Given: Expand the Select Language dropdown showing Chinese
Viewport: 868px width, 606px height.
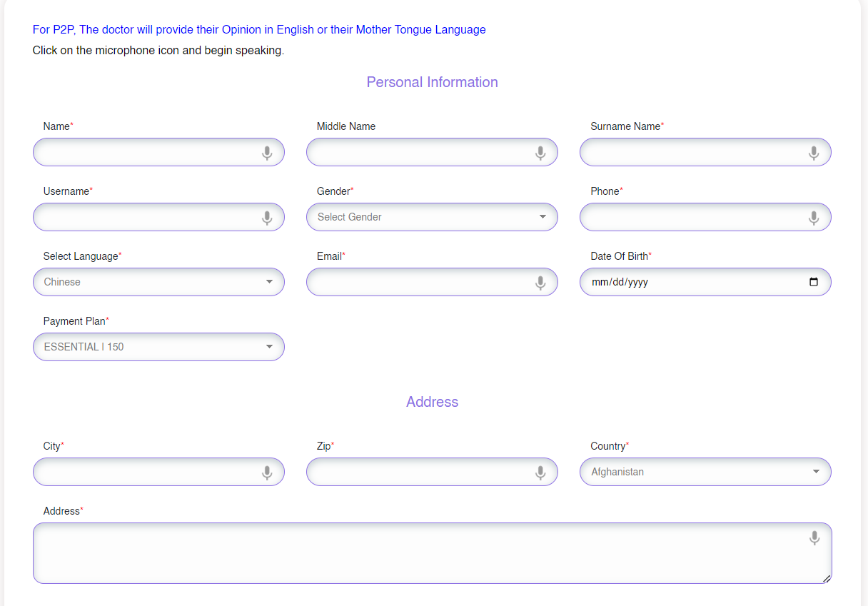Looking at the screenshot, I should [158, 282].
